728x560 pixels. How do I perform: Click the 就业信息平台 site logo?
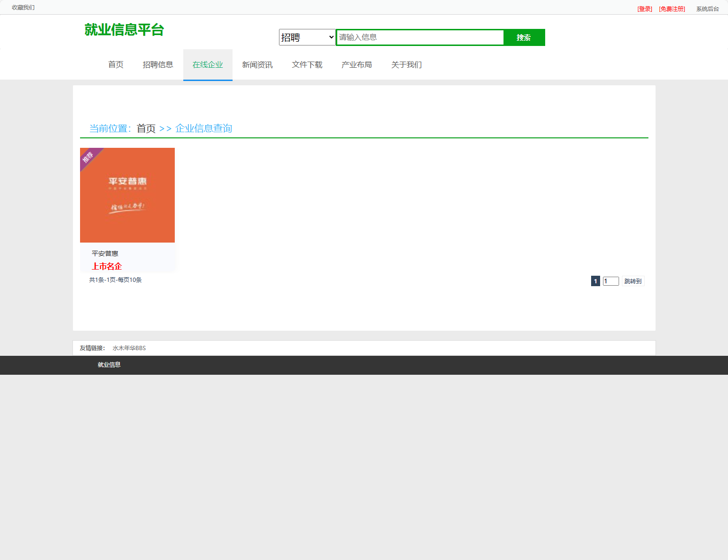tap(125, 30)
